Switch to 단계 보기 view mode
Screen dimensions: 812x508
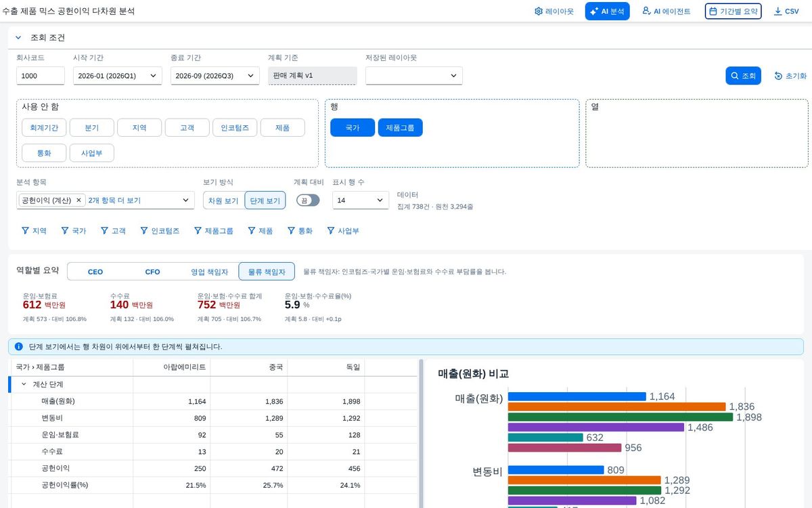pyautogui.click(x=265, y=200)
